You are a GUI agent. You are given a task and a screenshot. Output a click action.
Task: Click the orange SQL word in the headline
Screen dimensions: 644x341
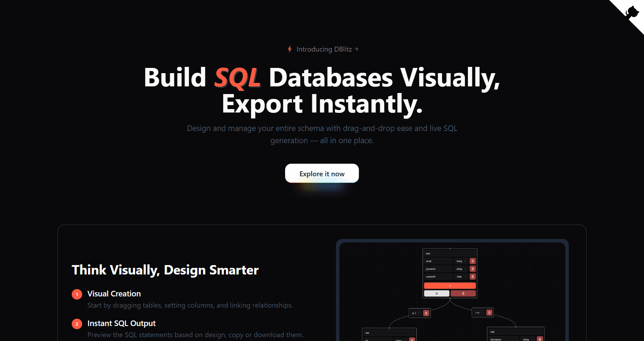[237, 77]
